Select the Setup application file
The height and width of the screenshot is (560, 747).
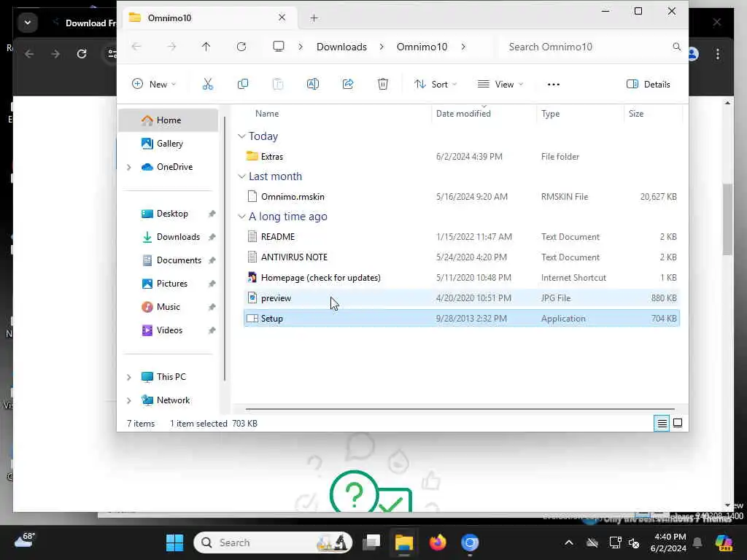point(462,319)
